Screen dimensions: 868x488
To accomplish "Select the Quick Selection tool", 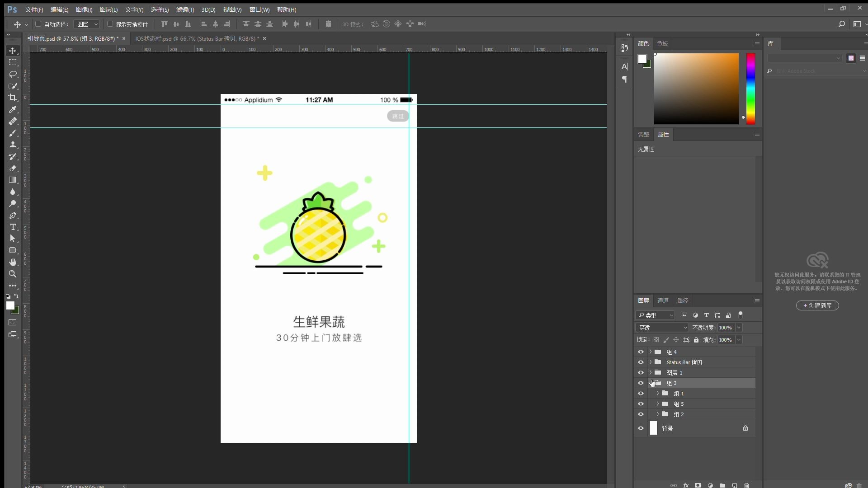I will 13,86.
